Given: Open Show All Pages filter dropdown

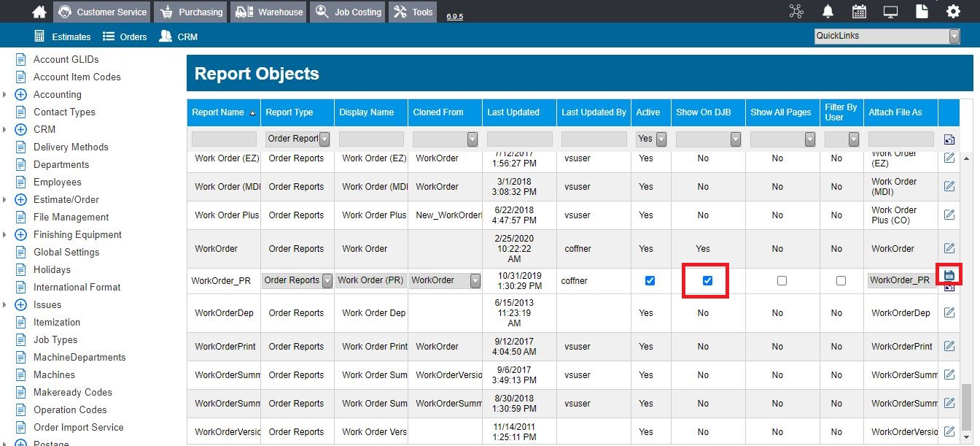Looking at the screenshot, I should pos(782,139).
